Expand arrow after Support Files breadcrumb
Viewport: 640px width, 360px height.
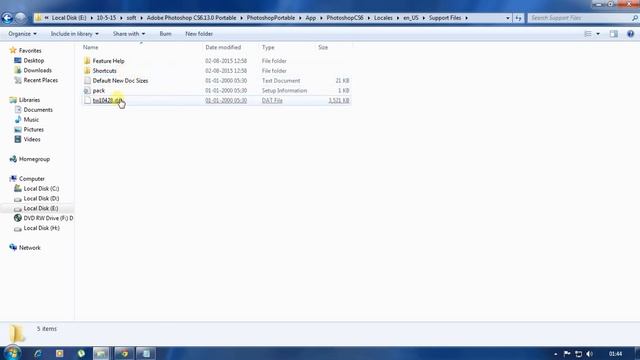(466, 18)
